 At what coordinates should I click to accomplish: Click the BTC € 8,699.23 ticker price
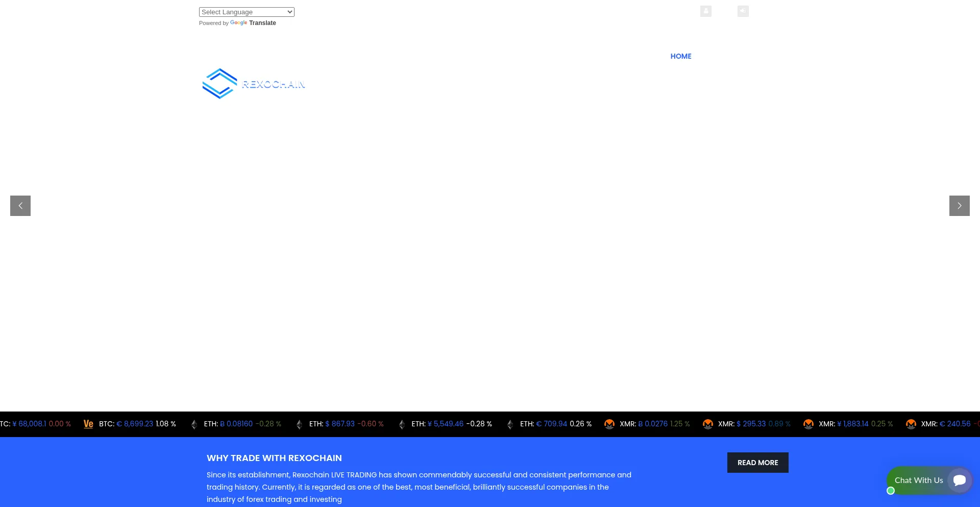pyautogui.click(x=135, y=424)
